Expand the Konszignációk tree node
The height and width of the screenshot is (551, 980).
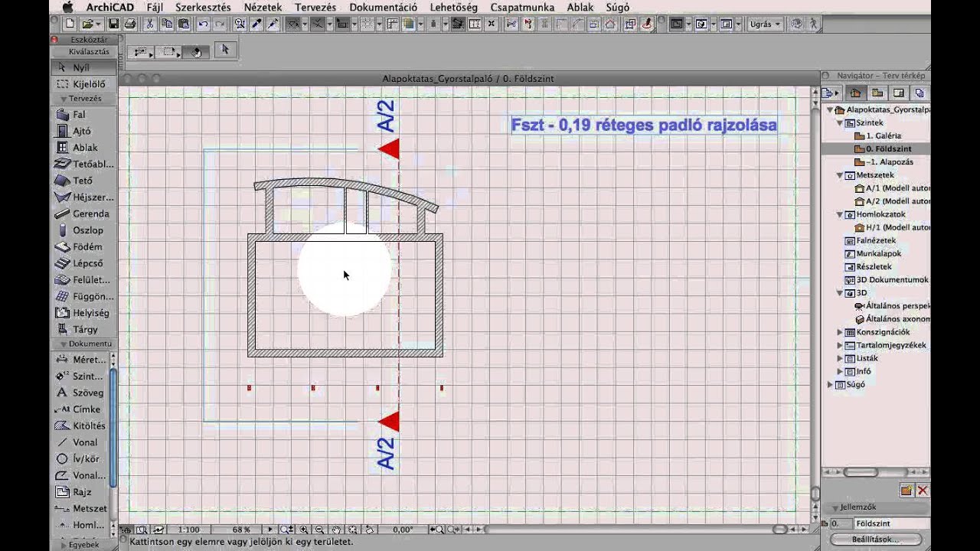pos(840,332)
